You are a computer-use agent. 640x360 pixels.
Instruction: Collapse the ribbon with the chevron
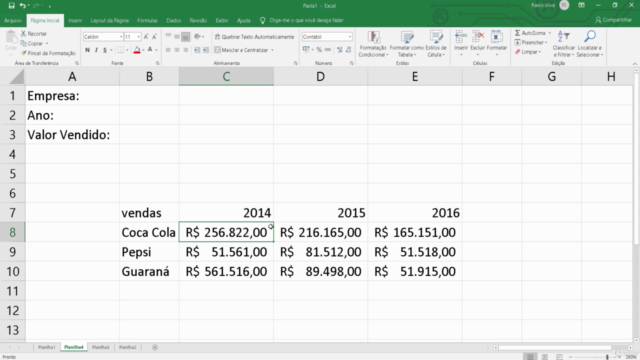(x=635, y=64)
